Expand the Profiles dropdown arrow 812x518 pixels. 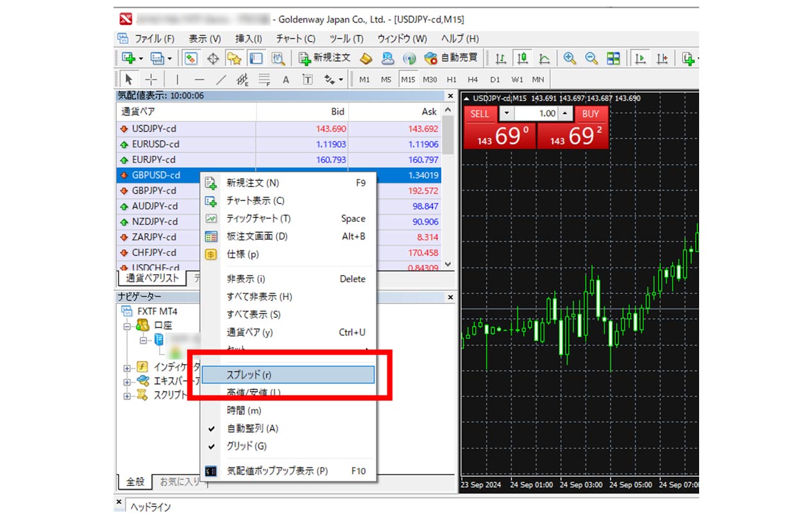(170, 58)
